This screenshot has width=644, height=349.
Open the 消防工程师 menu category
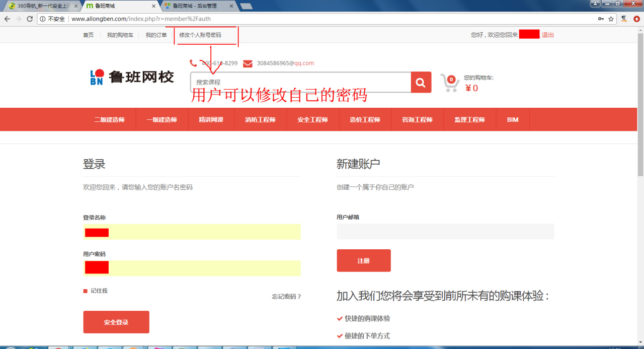click(260, 120)
